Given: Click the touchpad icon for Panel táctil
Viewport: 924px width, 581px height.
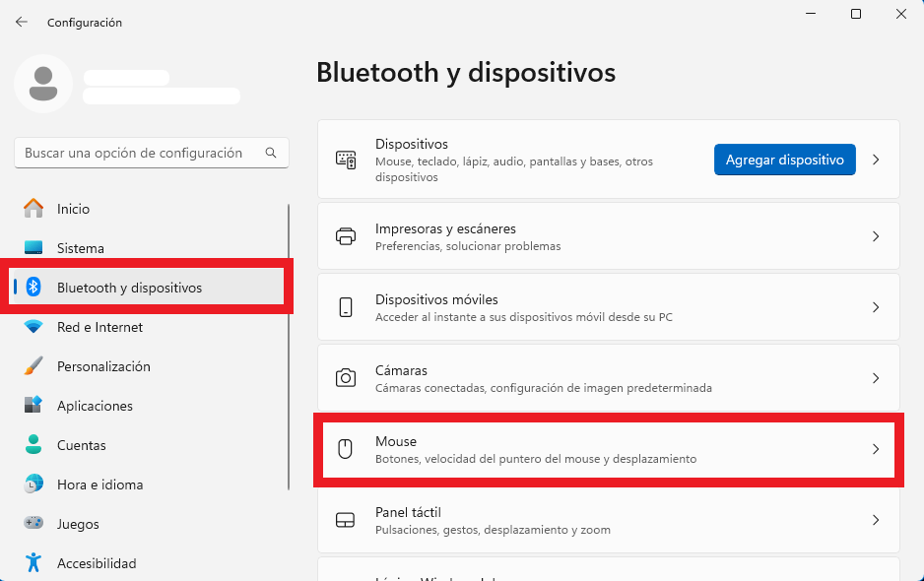Looking at the screenshot, I should (x=346, y=520).
